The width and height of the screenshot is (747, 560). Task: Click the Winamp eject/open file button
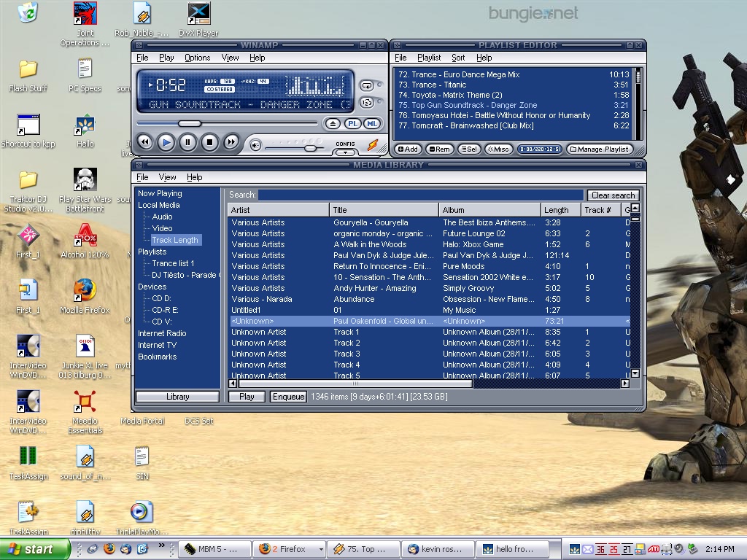[333, 124]
